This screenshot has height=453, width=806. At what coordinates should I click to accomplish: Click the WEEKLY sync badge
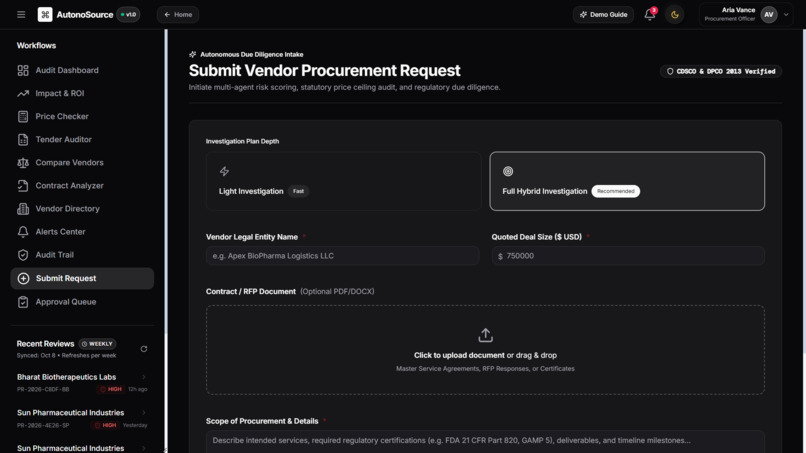97,343
